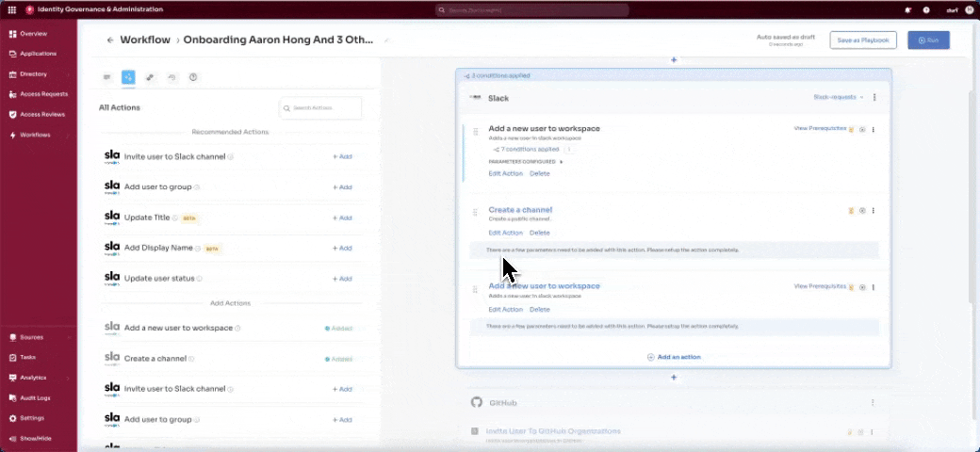This screenshot has width=980, height=452.
Task: Switch to the details list tab icon
Action: tap(106, 77)
